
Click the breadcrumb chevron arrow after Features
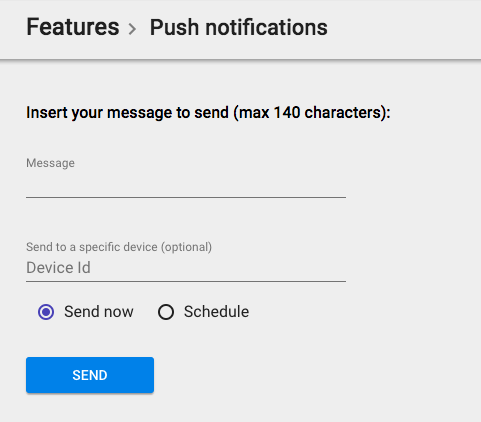point(132,29)
